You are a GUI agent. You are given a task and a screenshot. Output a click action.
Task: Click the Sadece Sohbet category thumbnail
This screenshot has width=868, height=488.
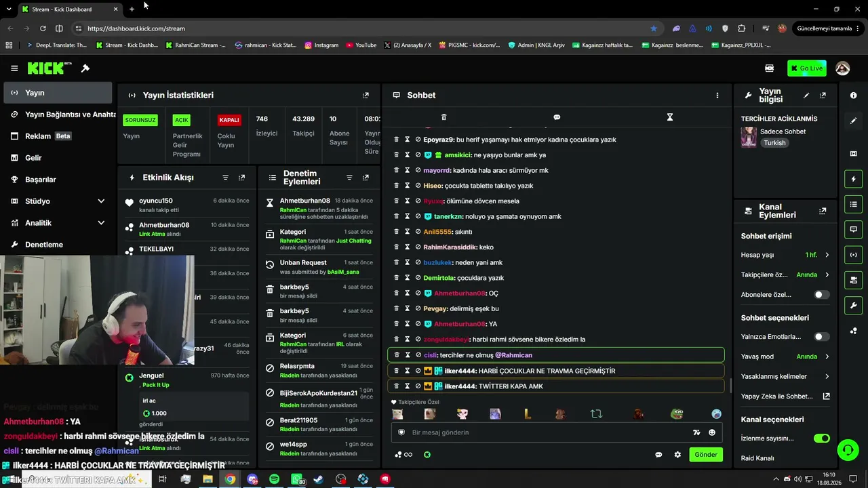(749, 137)
